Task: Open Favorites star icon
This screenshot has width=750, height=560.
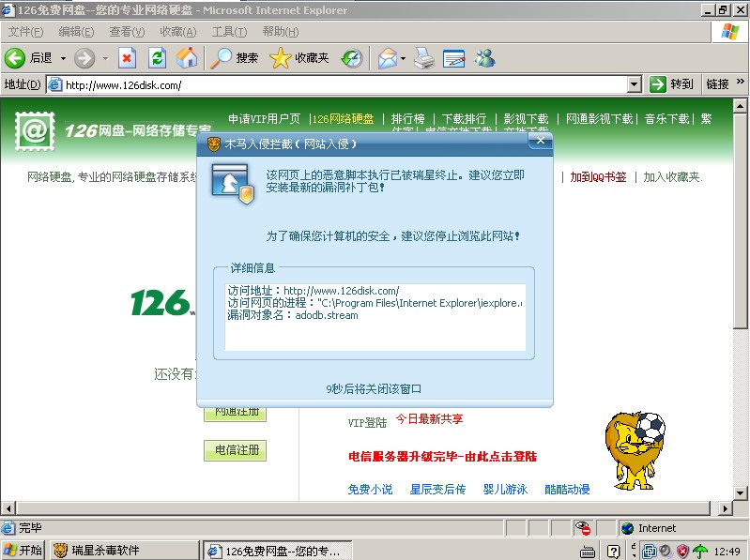Action: pos(281,58)
